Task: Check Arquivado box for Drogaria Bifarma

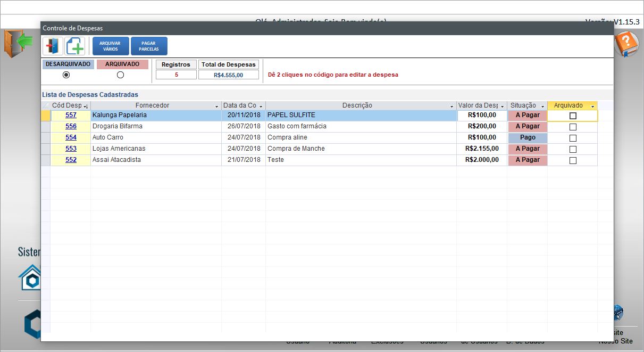Action: (x=573, y=127)
